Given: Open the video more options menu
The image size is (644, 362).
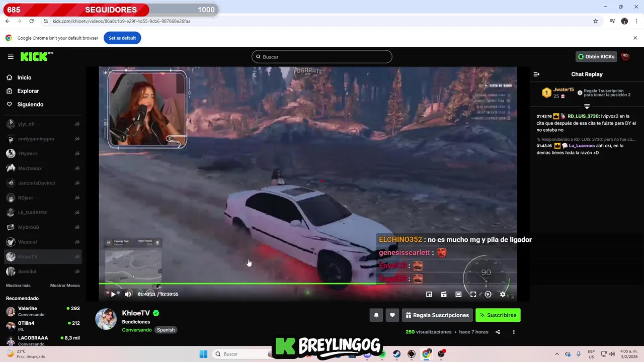Looking at the screenshot, I should (514, 332).
